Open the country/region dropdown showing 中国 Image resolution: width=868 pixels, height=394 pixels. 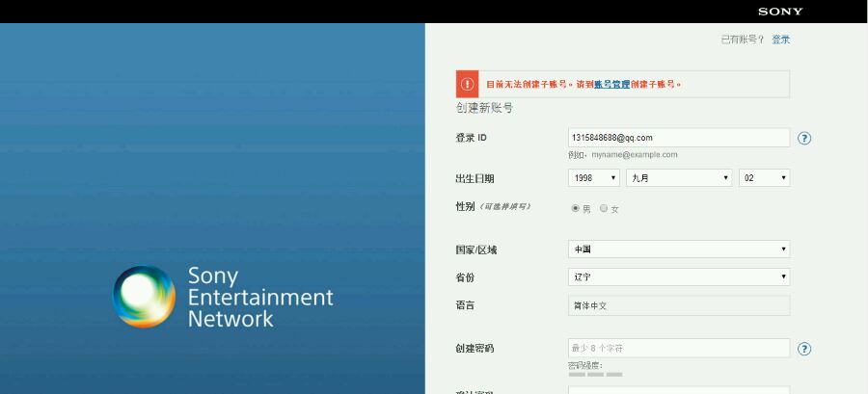point(679,250)
